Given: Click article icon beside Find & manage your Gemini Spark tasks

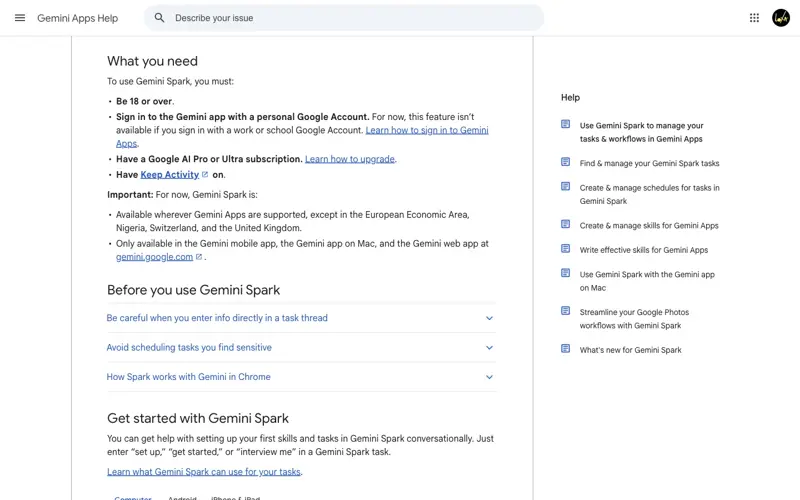Looking at the screenshot, I should click(565, 162).
